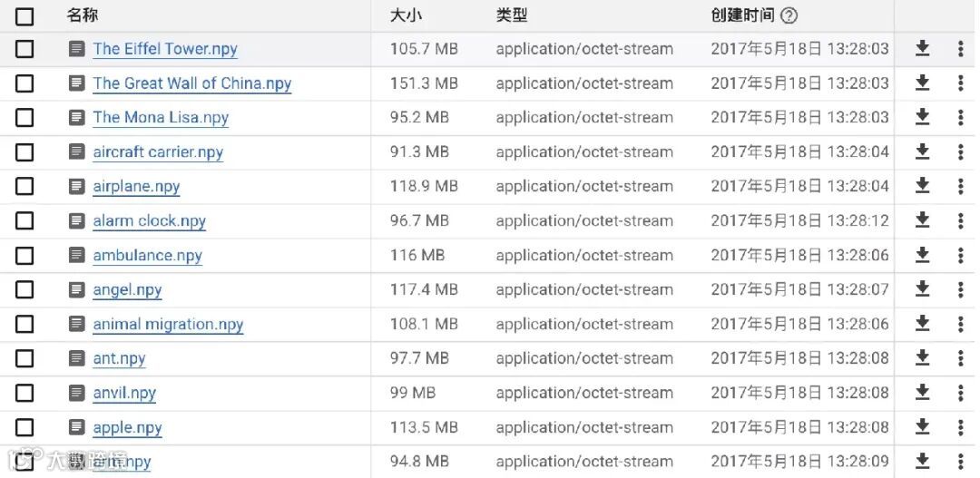980x478 pixels.
Task: Download The Eiffel Tower.npy file
Action: pos(922,49)
